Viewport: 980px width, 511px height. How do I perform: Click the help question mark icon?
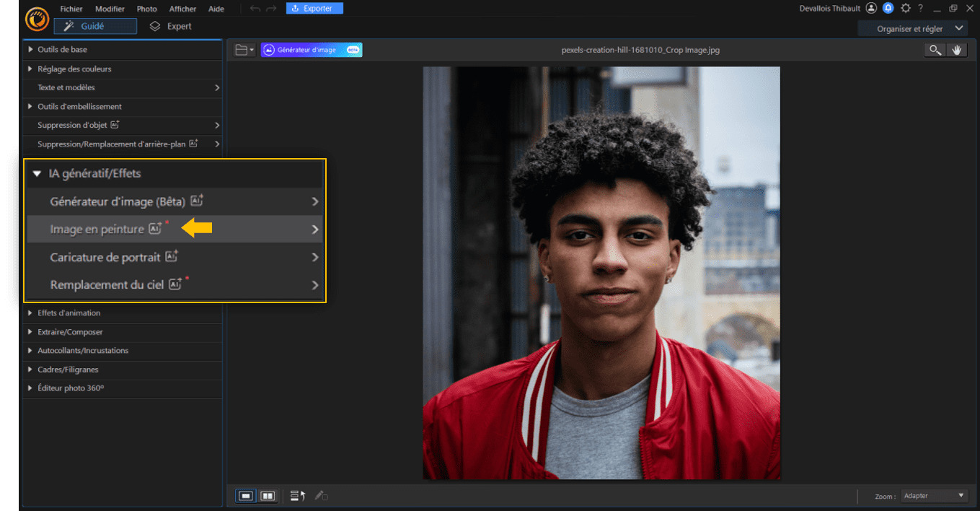coord(921,9)
